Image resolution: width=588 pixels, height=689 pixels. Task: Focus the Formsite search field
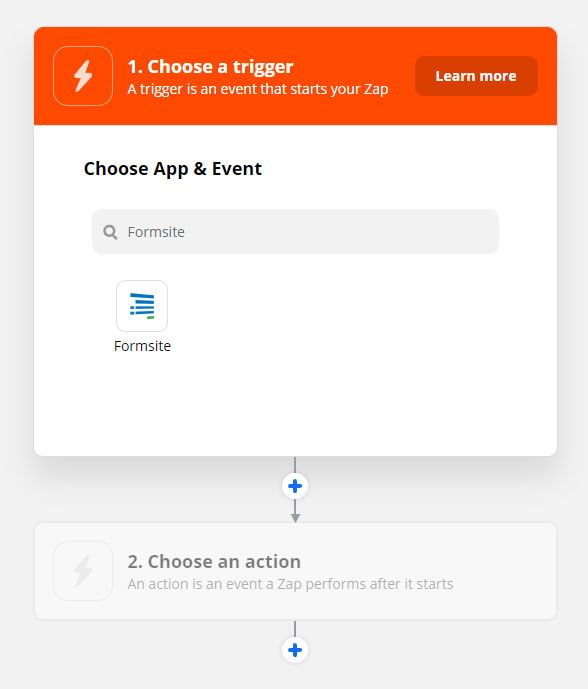click(x=295, y=232)
